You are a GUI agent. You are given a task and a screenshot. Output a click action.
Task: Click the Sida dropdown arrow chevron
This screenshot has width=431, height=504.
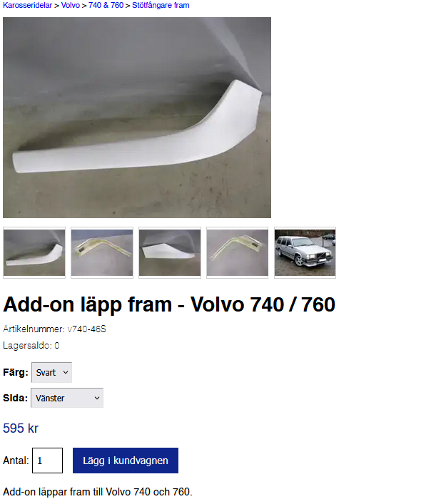pyautogui.click(x=97, y=398)
